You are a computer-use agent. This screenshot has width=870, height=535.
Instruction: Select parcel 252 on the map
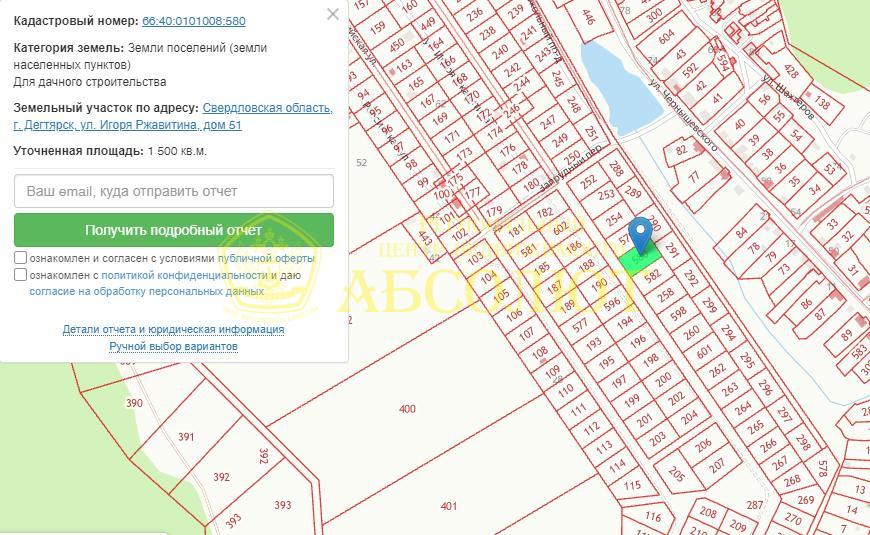588,181
